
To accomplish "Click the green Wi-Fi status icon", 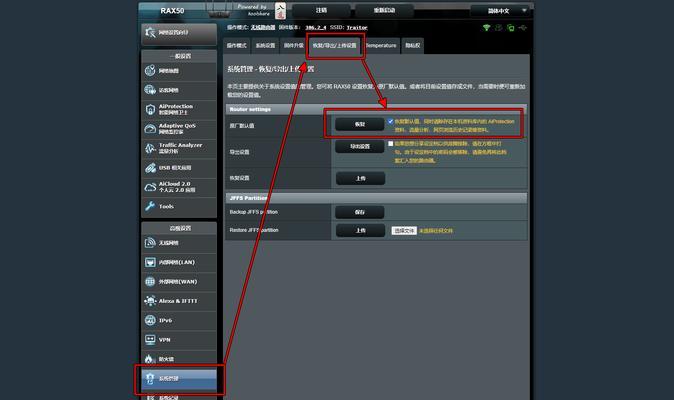I will point(486,27).
